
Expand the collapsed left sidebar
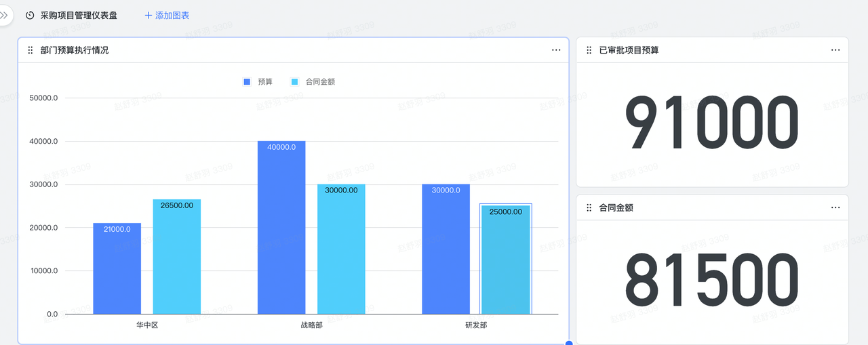pos(4,15)
